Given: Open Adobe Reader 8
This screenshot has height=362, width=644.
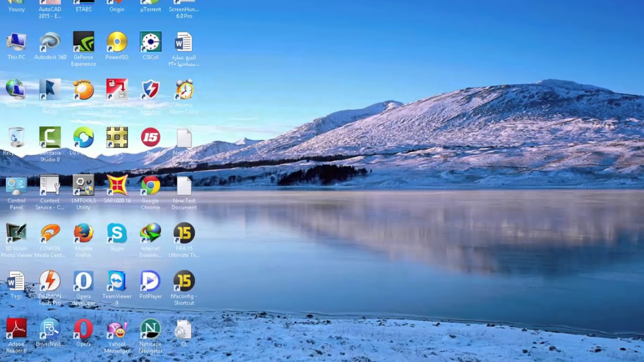Looking at the screenshot, I should tap(16, 336).
